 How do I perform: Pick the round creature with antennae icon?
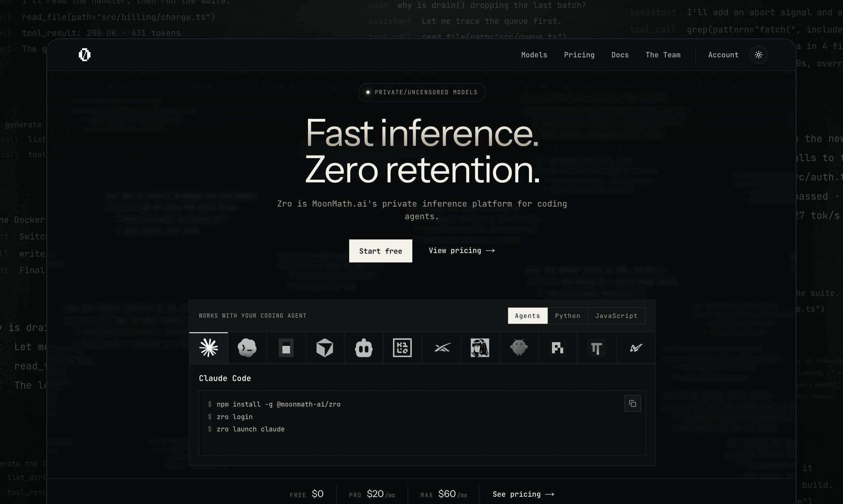pos(519,348)
